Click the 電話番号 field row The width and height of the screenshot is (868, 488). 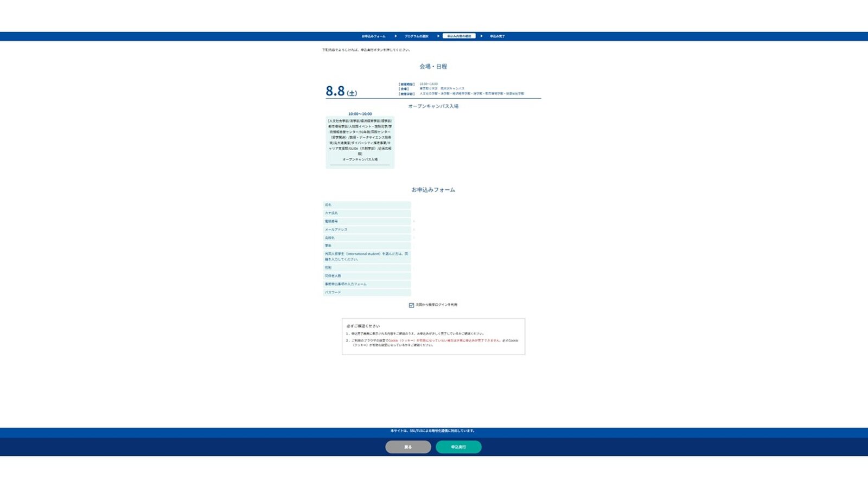(367, 222)
